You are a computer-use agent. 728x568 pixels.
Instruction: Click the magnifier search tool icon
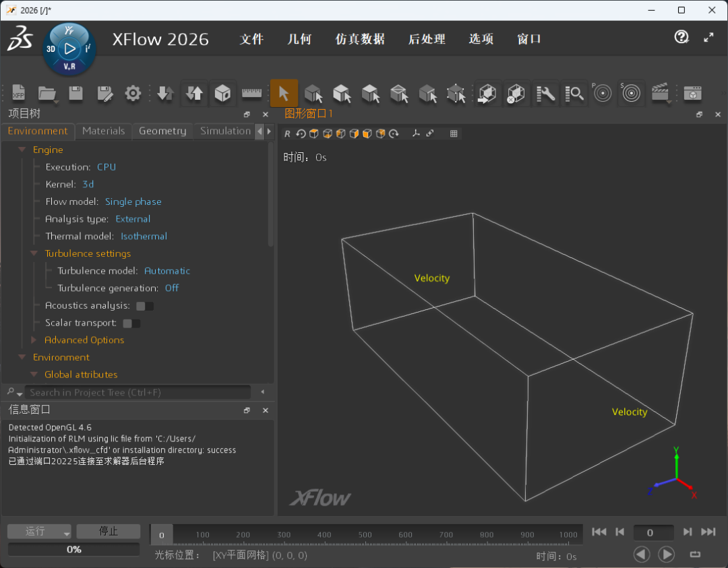(574, 94)
